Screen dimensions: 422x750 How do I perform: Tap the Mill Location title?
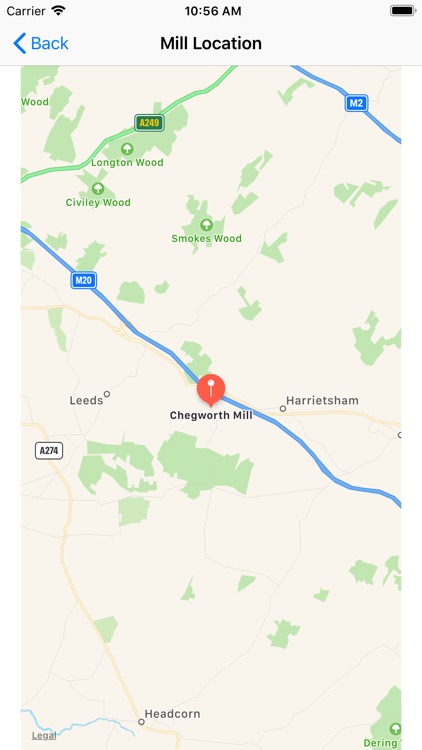click(211, 43)
